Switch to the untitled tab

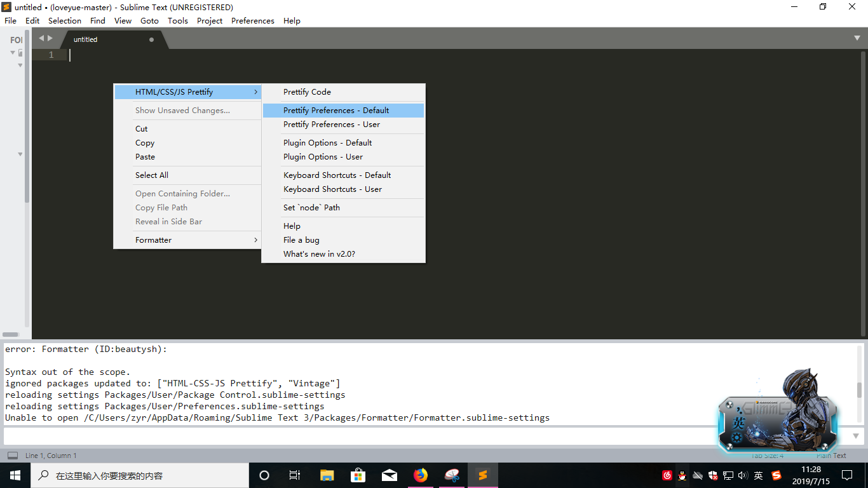[113, 39]
